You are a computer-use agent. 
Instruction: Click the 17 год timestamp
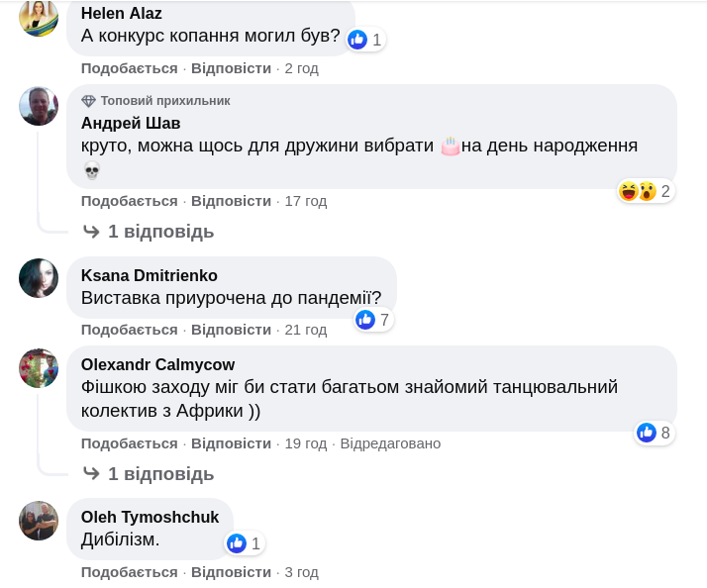point(305,201)
